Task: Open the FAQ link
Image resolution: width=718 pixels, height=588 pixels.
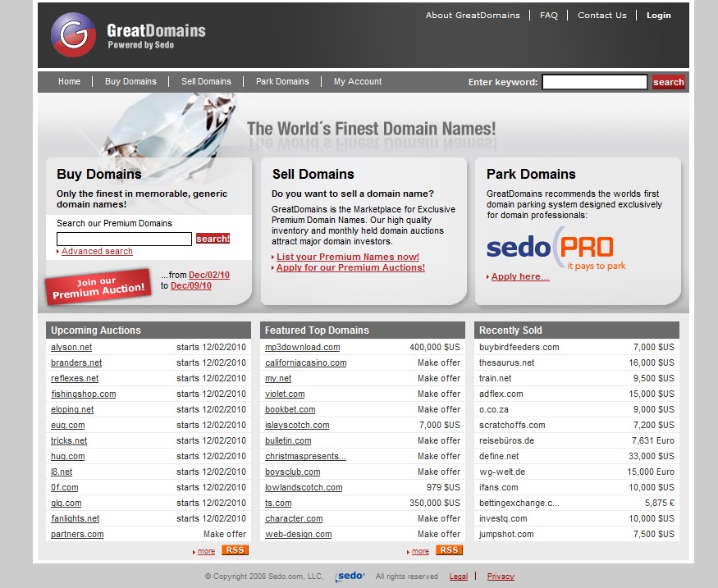Action: click(549, 15)
